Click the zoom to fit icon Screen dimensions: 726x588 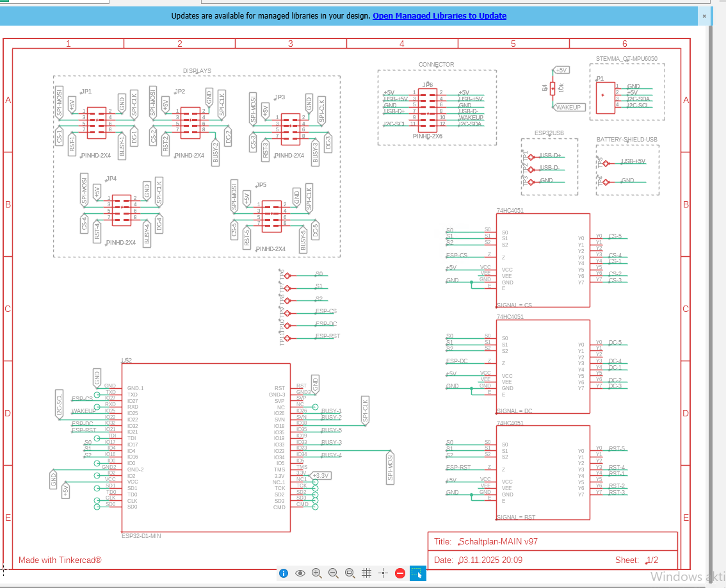pos(350,573)
